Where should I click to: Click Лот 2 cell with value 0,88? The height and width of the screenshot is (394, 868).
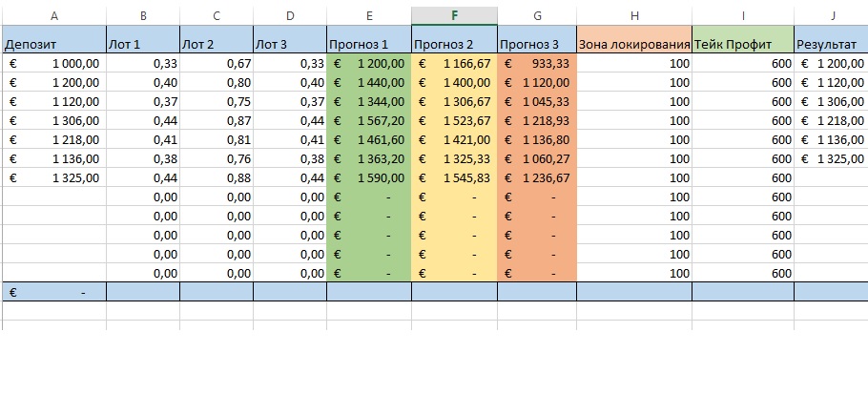tap(217, 178)
